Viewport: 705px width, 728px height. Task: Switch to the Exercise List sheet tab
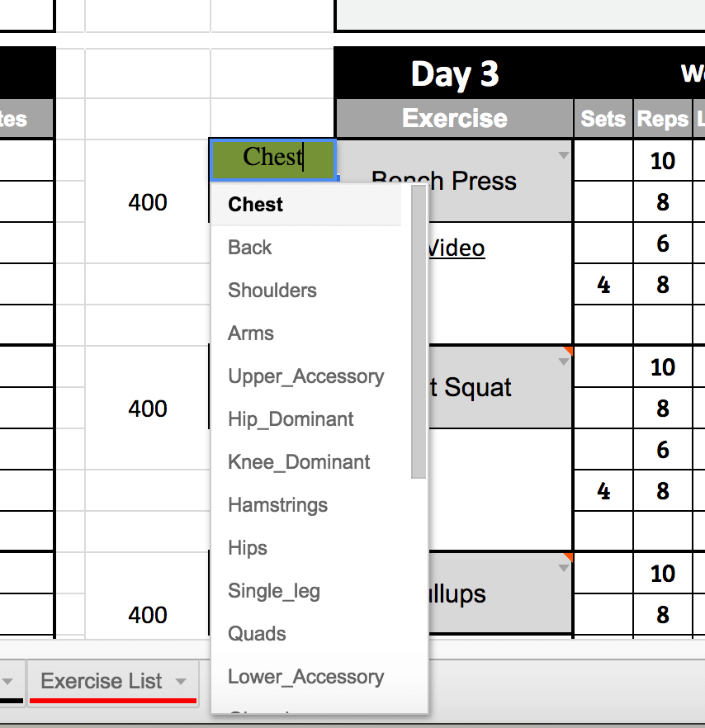click(x=102, y=682)
